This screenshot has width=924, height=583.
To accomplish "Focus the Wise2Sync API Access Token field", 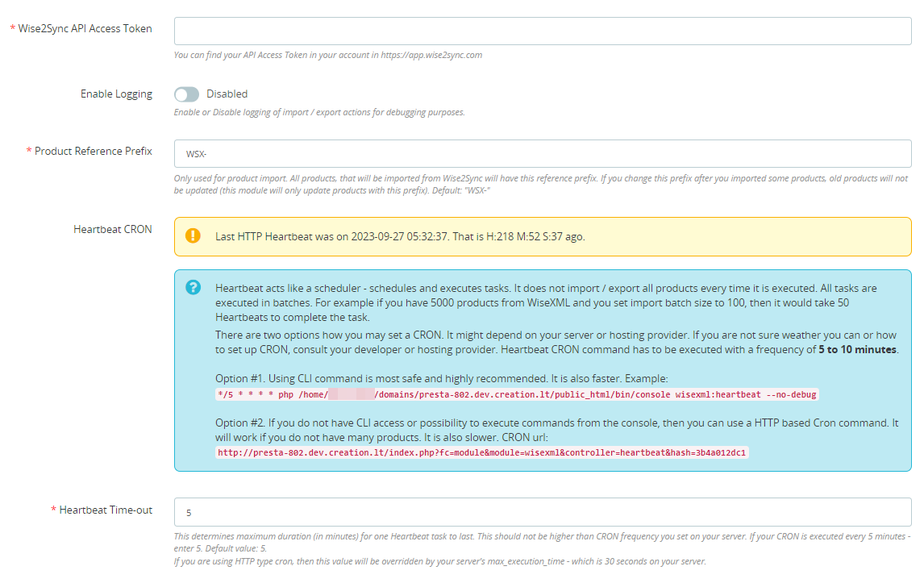I will 543,31.
